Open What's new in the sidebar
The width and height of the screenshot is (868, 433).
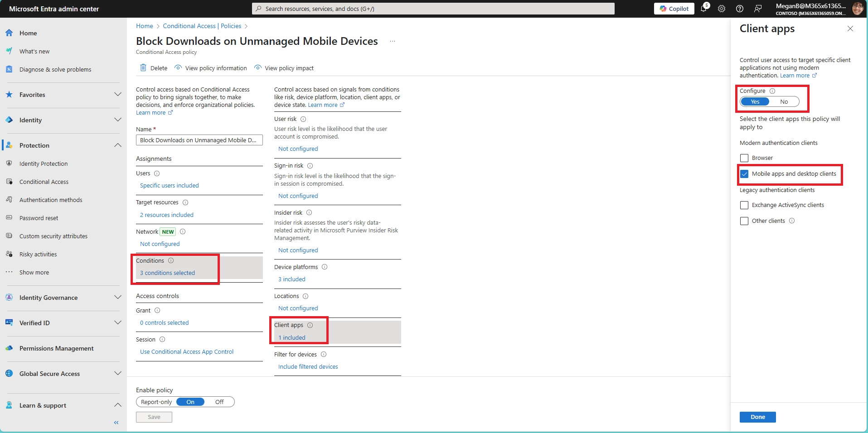(x=34, y=51)
